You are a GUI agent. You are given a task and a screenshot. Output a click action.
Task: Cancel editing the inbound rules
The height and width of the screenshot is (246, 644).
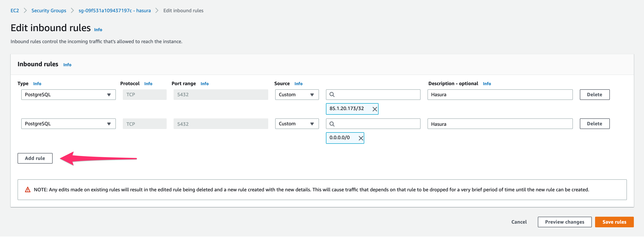point(519,222)
